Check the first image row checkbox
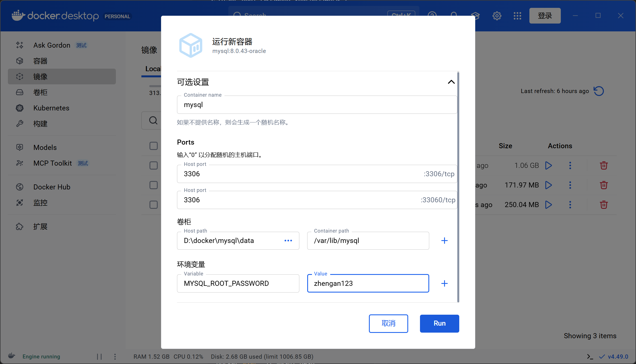The width and height of the screenshot is (636, 364). pos(153,166)
